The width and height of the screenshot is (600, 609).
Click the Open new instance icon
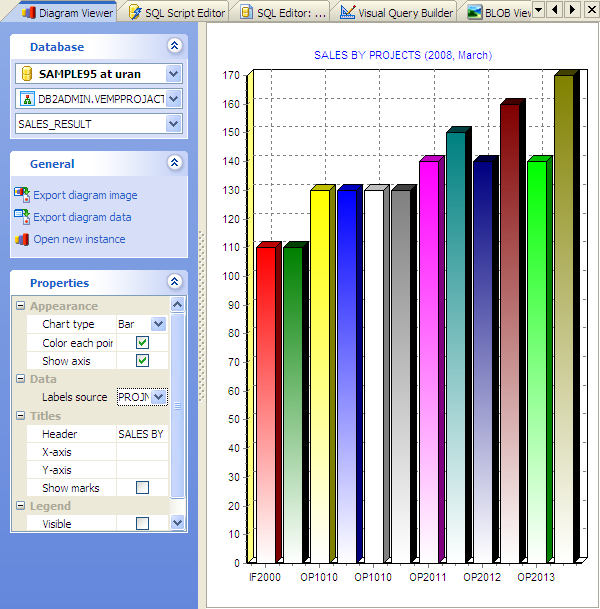click(x=22, y=239)
